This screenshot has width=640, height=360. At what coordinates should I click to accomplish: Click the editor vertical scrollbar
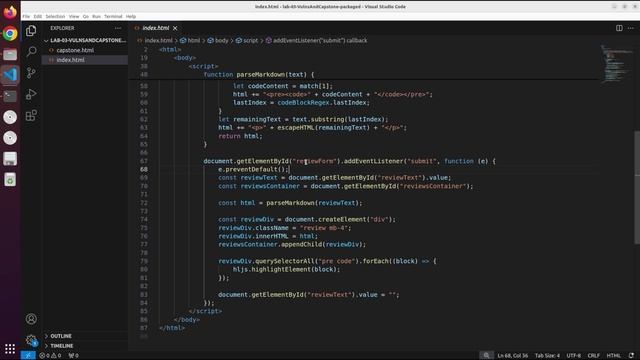click(x=637, y=188)
